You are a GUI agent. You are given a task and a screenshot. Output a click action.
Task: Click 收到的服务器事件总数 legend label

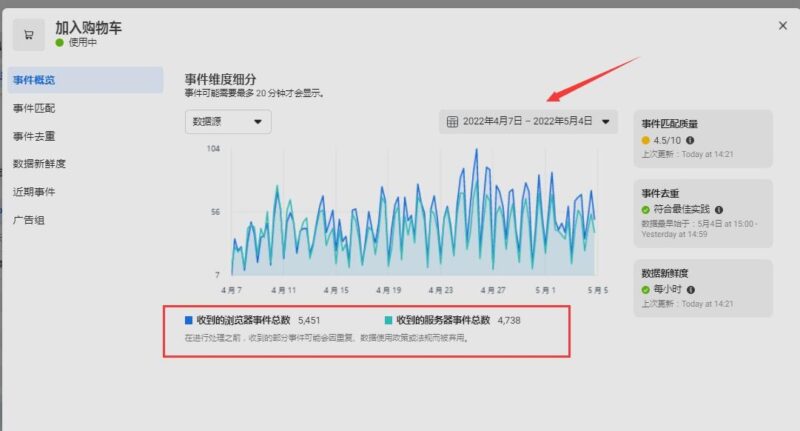pos(443,320)
